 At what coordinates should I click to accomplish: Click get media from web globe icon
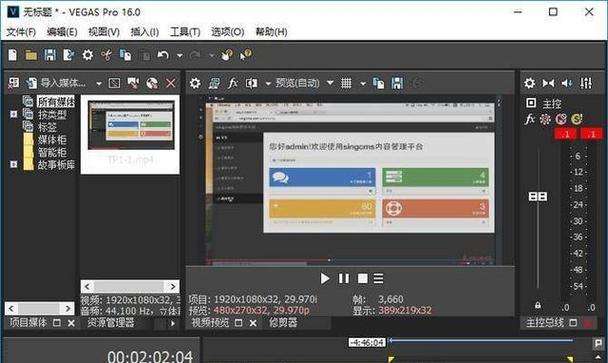tap(152, 83)
